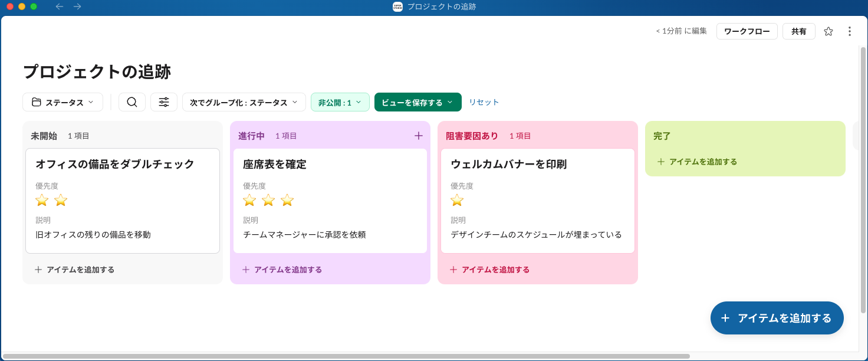Image resolution: width=868 pixels, height=361 pixels.
Task: Open the ステータス view dropdown
Action: [x=66, y=101]
